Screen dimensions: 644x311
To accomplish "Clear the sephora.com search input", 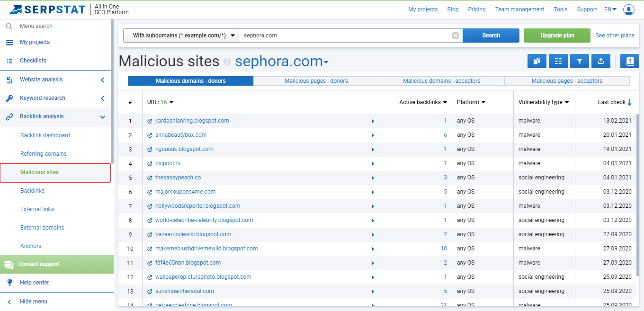I will pos(455,35).
